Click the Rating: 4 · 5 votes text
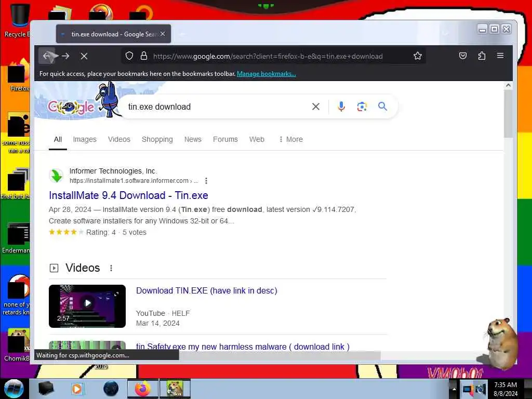The image size is (532, 399). click(x=116, y=232)
